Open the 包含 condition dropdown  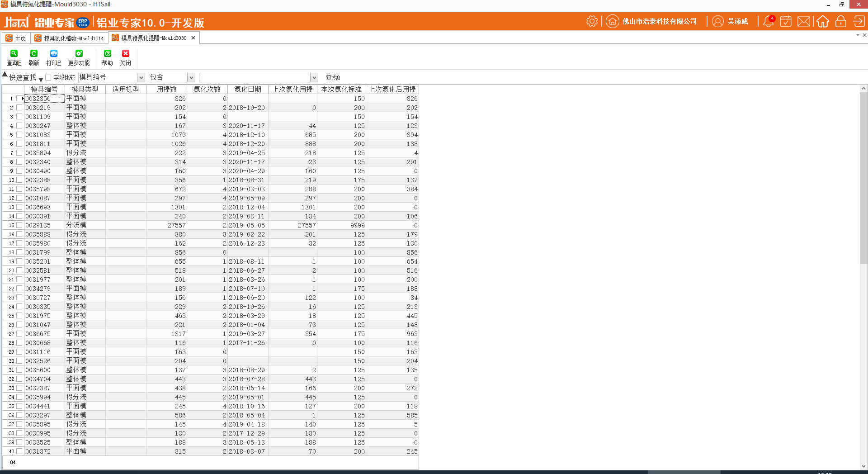point(191,78)
